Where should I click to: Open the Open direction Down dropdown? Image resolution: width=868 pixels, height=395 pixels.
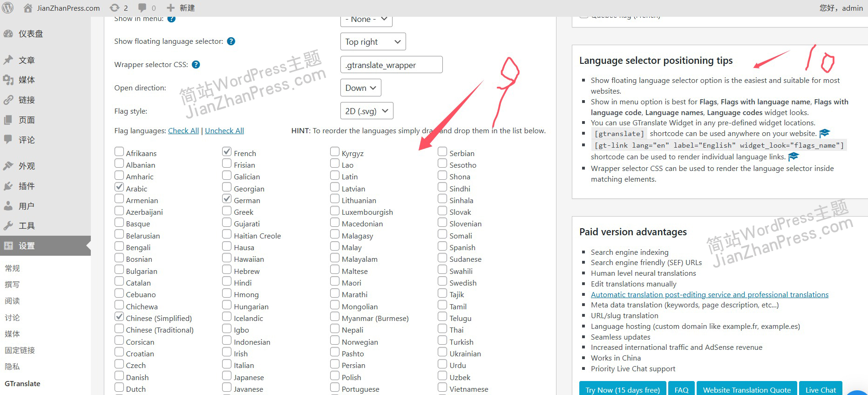coord(361,88)
